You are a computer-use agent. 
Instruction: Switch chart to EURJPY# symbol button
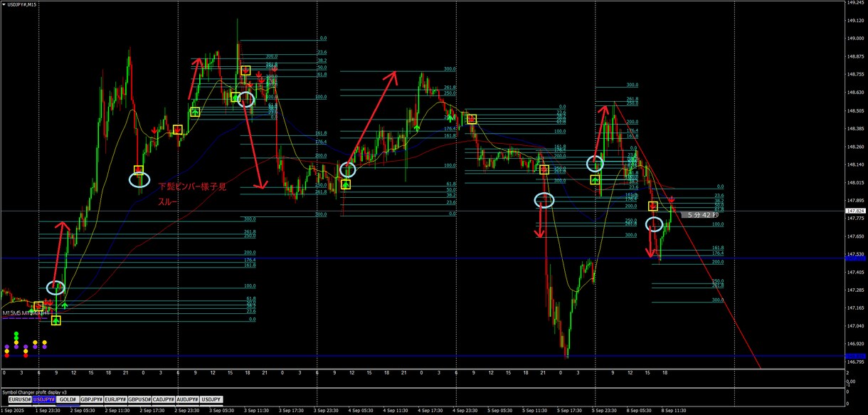[115, 400]
